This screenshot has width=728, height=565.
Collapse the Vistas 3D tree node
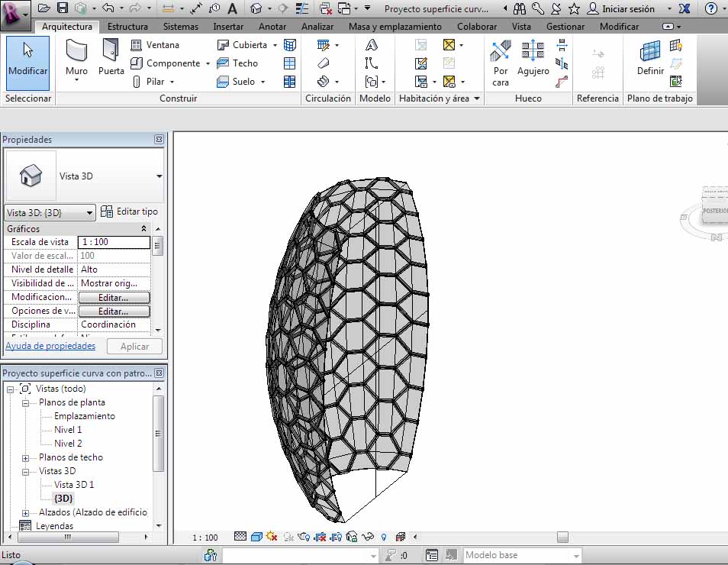click(25, 471)
